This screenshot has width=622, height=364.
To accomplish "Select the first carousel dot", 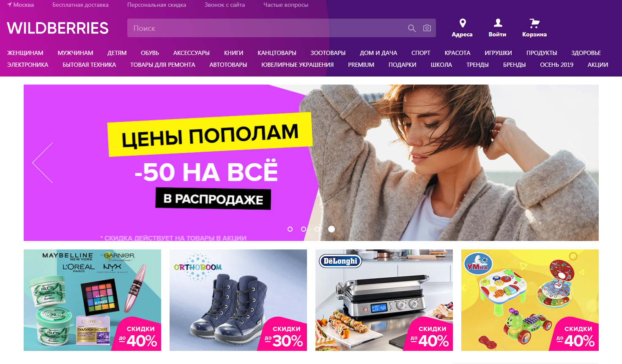I will pyautogui.click(x=290, y=229).
